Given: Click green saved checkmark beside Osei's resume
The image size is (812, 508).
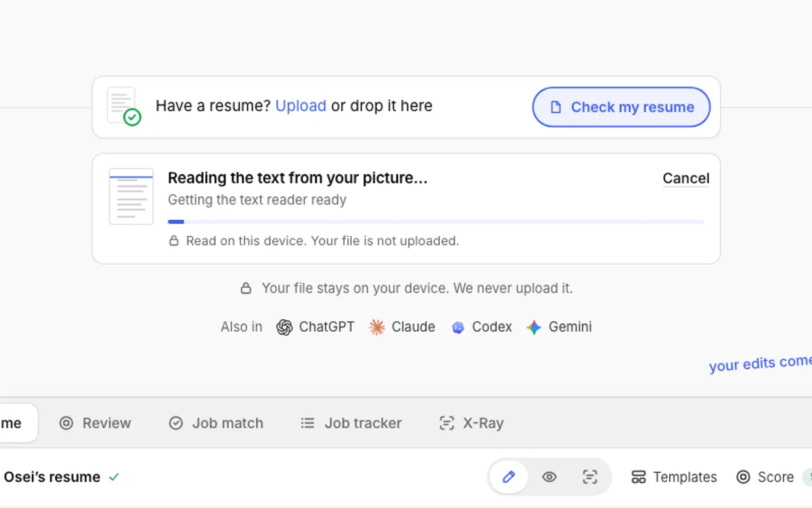Looking at the screenshot, I should point(114,477).
